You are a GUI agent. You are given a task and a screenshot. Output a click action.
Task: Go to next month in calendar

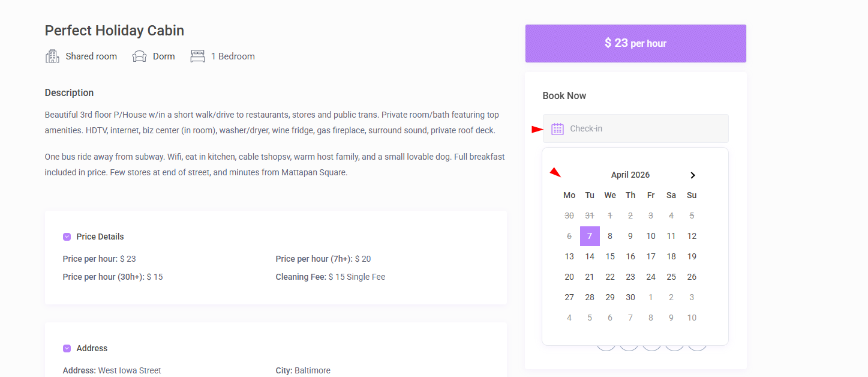pyautogui.click(x=693, y=175)
